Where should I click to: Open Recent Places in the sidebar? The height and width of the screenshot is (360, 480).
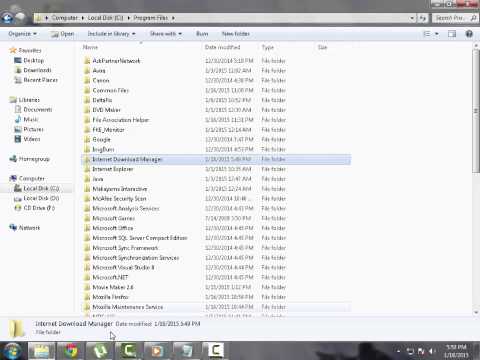(x=41, y=80)
